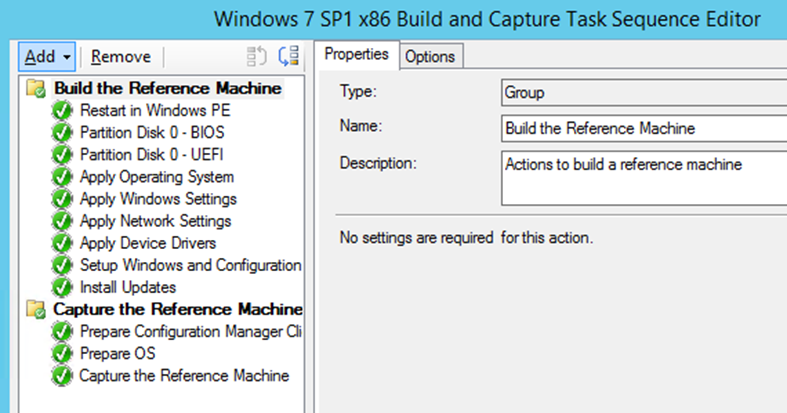
Task: Select the Properties tab
Action: 356,54
